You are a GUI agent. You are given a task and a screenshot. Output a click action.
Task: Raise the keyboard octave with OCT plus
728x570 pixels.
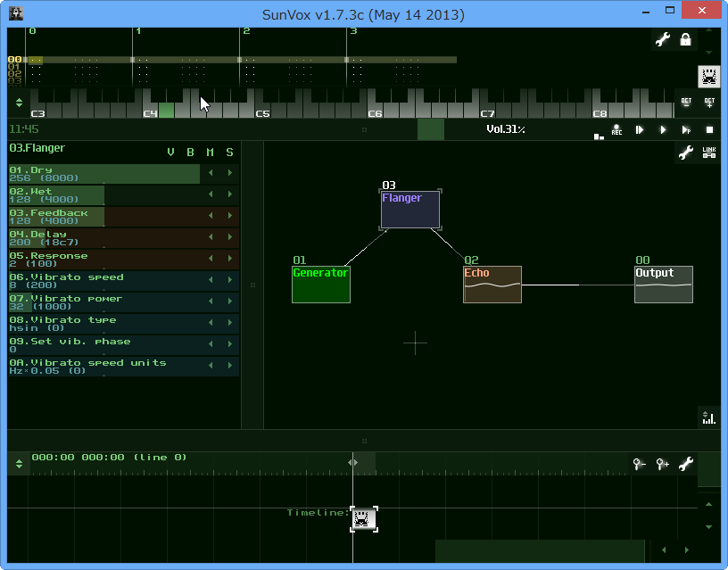[709, 103]
